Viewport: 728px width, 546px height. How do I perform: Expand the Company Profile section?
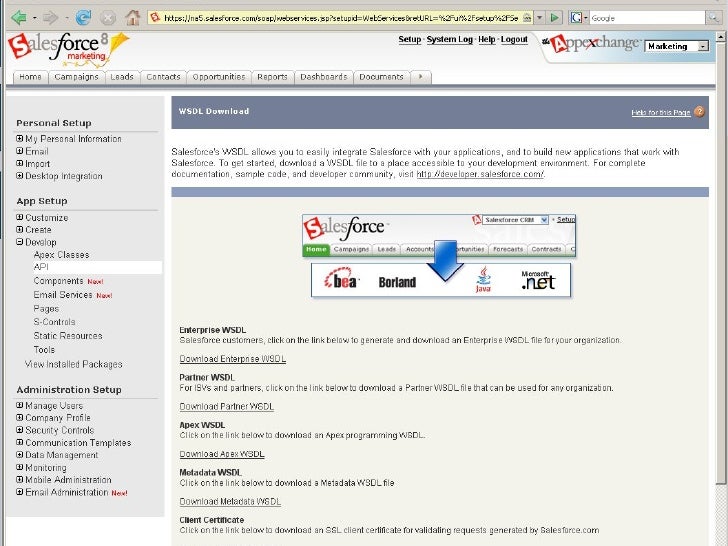[20, 417]
